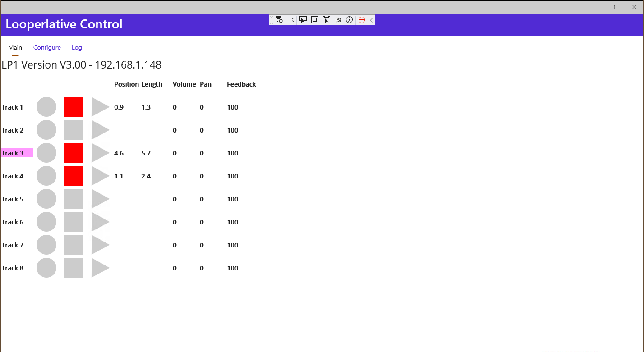Click Track 4 length value 2.4
Screen dimensions: 644x352
146,176
